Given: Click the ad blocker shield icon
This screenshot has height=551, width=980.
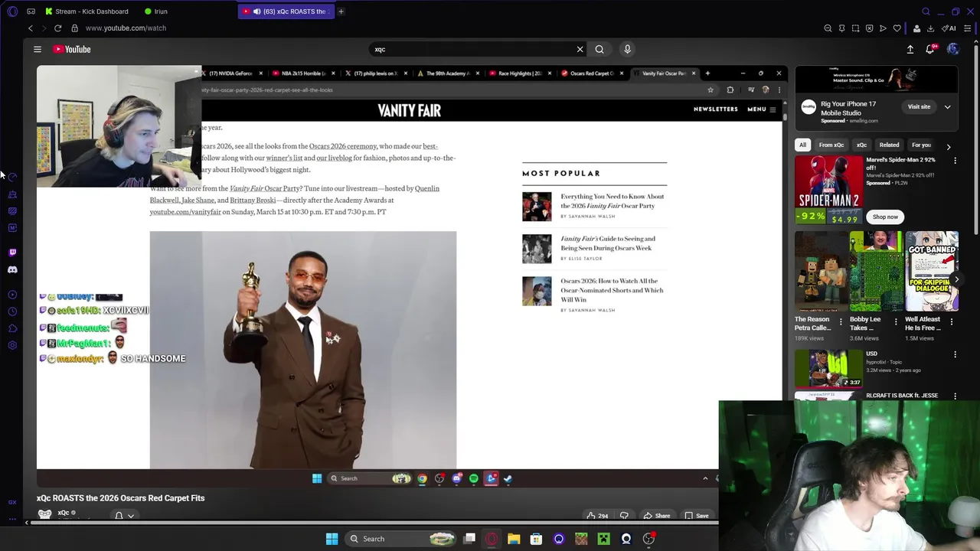Looking at the screenshot, I should [869, 28].
